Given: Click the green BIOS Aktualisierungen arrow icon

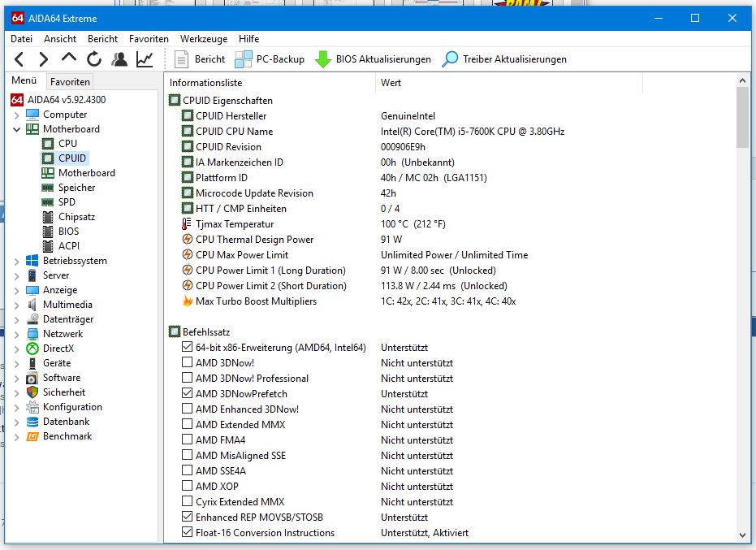Looking at the screenshot, I should pyautogui.click(x=322, y=59).
